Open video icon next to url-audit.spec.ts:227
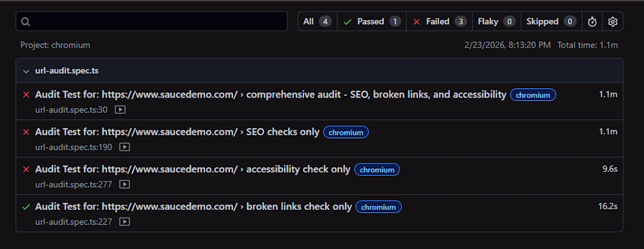This screenshot has width=644, height=249. coord(125,222)
